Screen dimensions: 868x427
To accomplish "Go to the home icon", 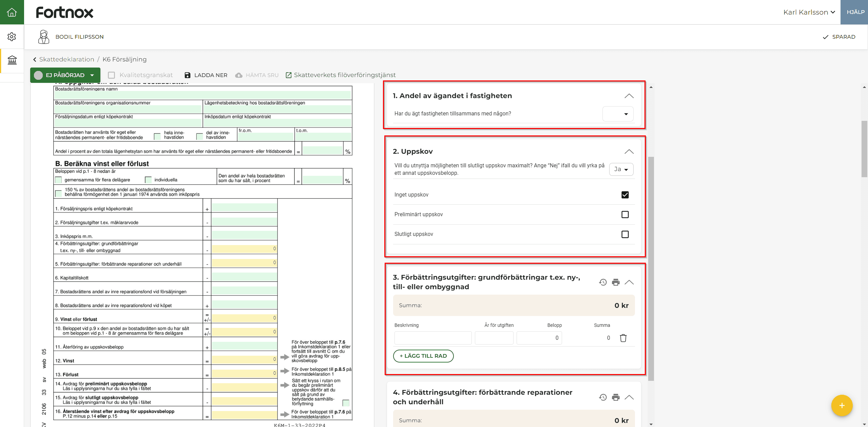I will (x=12, y=12).
